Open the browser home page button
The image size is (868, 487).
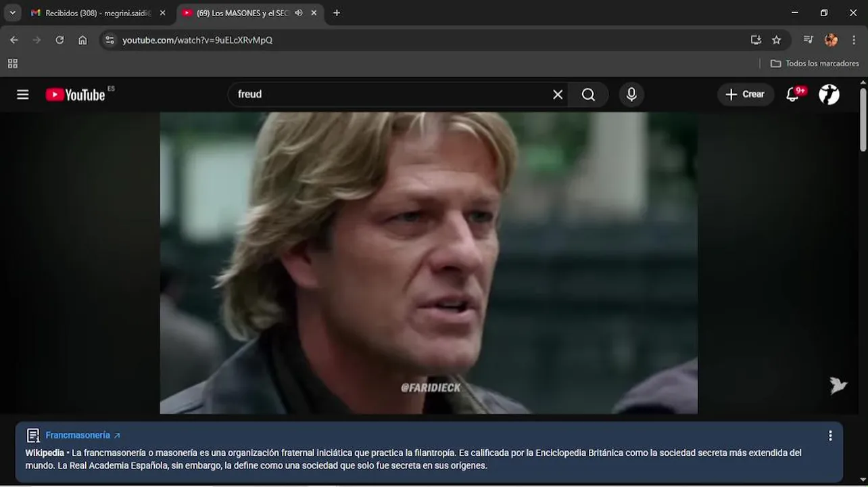tap(82, 40)
